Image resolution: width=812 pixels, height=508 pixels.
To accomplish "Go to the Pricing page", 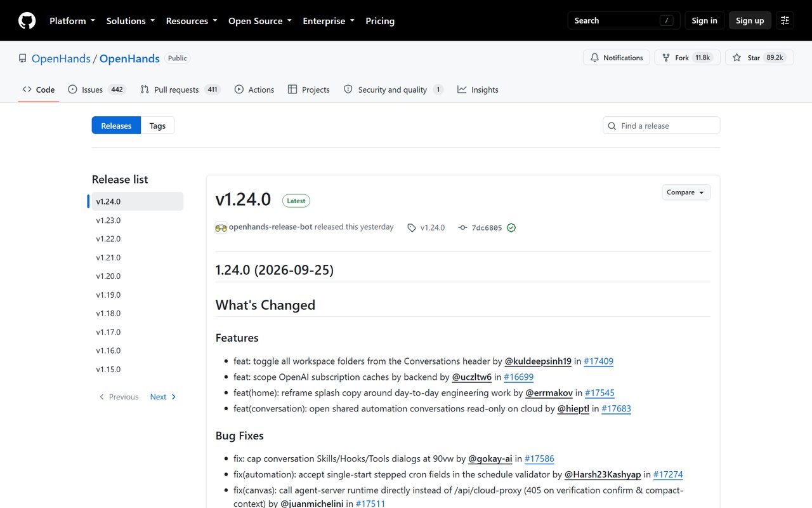I will point(380,21).
